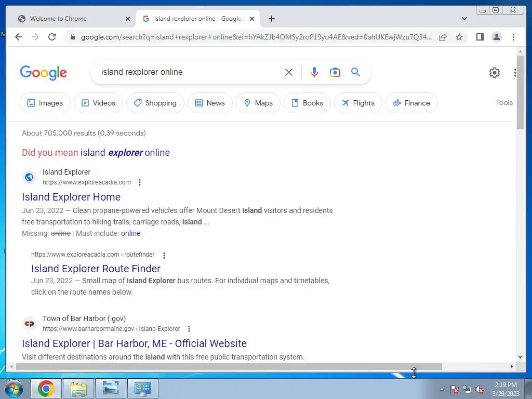Switch to Books results
Image resolution: width=532 pixels, height=399 pixels.
(308, 103)
